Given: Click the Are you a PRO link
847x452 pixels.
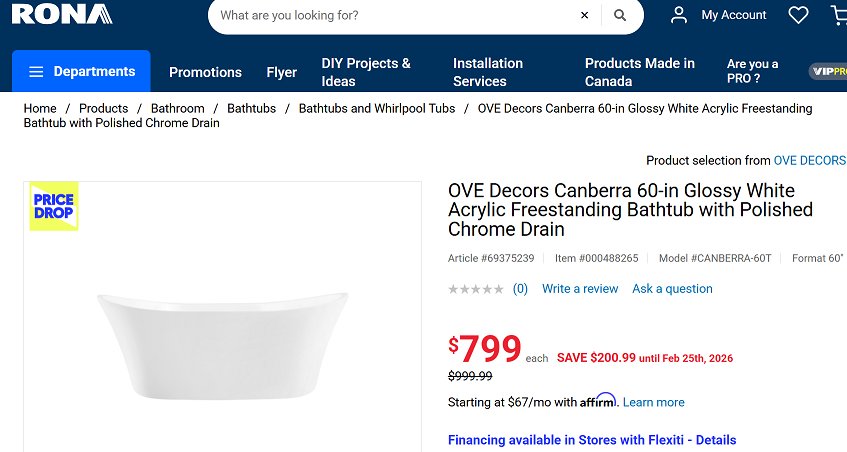Looking at the screenshot, I should tap(752, 71).
